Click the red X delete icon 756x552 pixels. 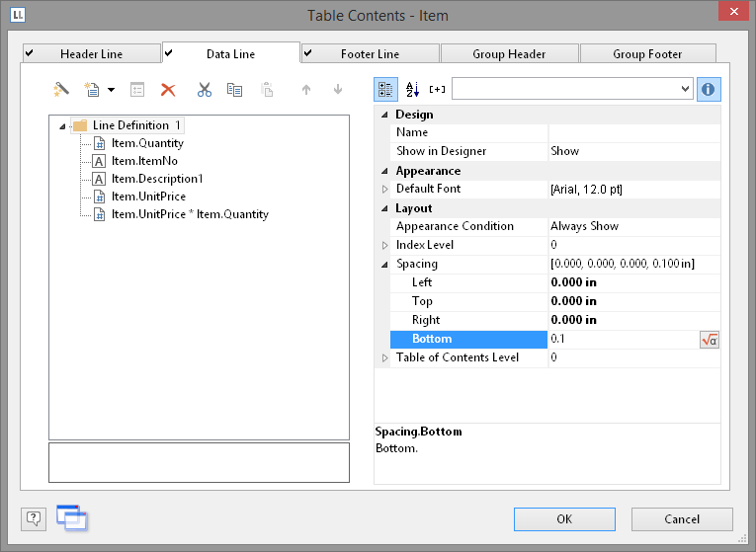(x=168, y=90)
